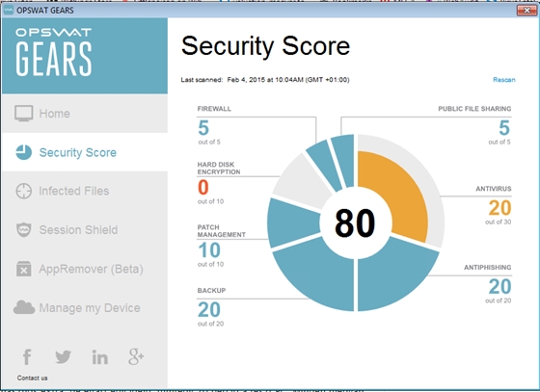Screen dimensions: 540x392
Task: Open Manage my Device
Action: point(85,307)
